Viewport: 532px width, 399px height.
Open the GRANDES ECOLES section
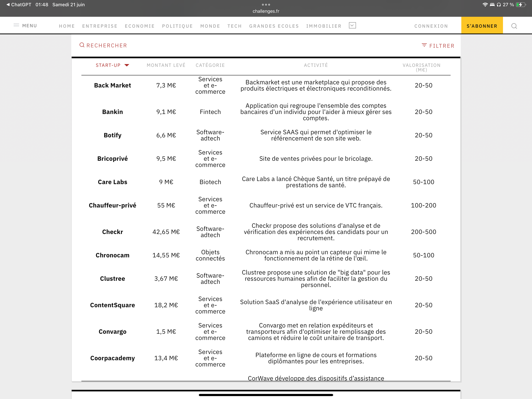coord(274,26)
